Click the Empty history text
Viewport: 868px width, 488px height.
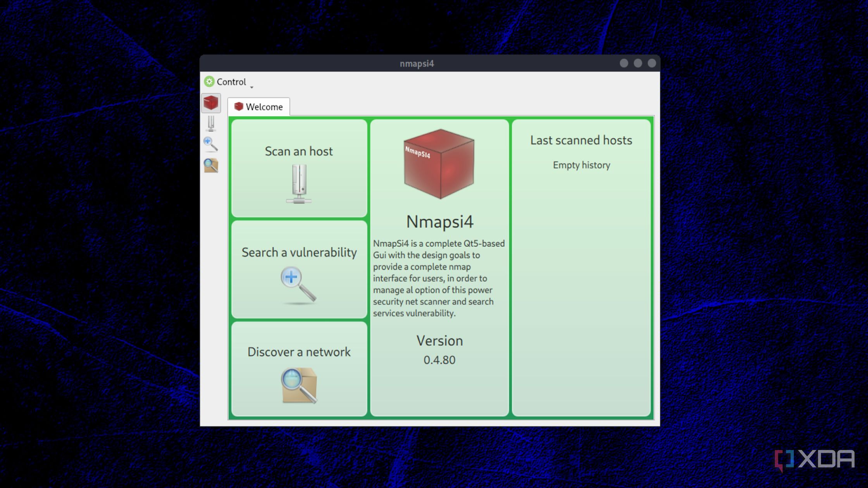(x=581, y=165)
